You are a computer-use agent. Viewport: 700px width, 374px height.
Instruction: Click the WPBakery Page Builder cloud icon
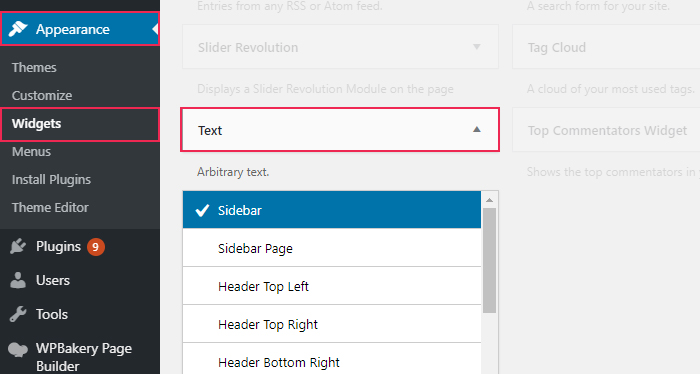(18, 349)
